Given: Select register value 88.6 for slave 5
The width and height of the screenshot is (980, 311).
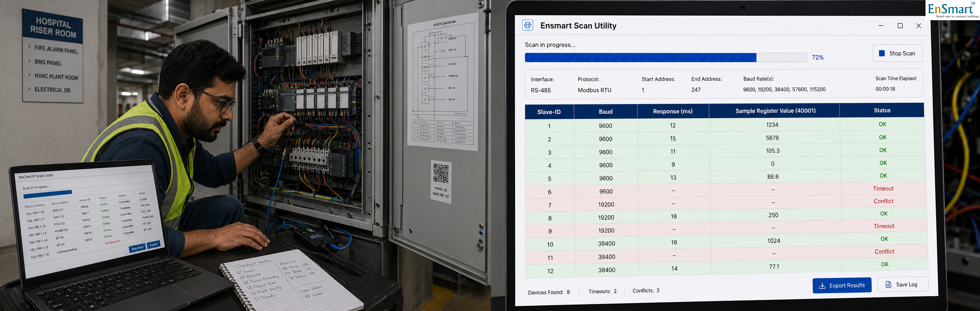Looking at the screenshot, I should click(773, 176).
